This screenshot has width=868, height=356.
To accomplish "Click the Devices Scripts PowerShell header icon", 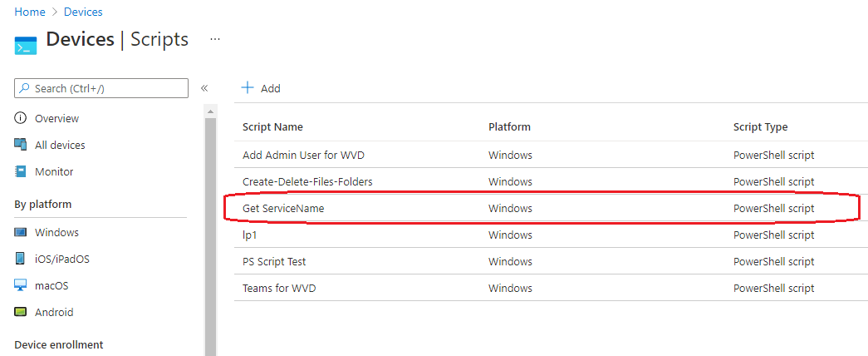I will click(26, 46).
